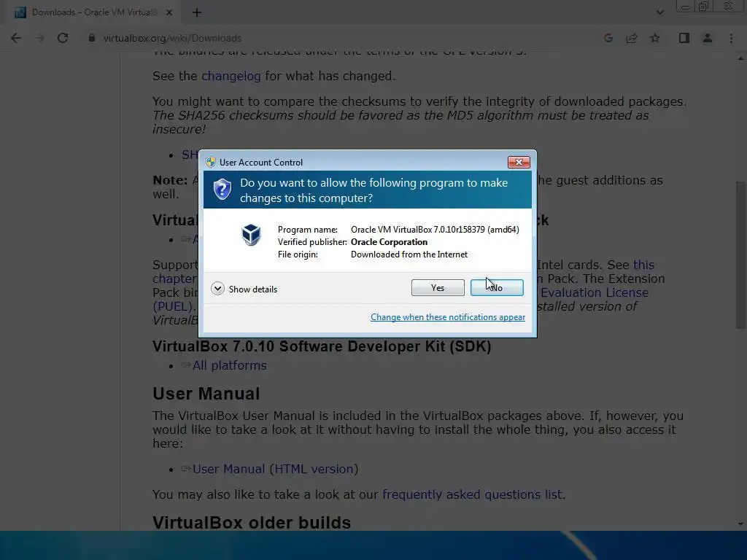Image resolution: width=747 pixels, height=560 pixels.
Task: Click the scrollbar up arrow
Action: [741, 58]
